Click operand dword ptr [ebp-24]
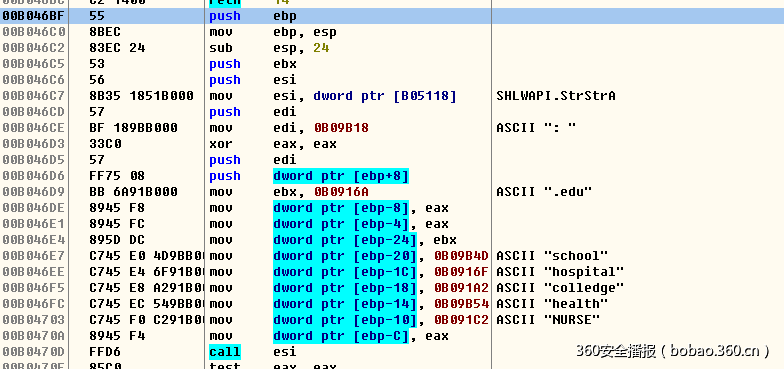The height and width of the screenshot is (369, 784). click(x=345, y=240)
